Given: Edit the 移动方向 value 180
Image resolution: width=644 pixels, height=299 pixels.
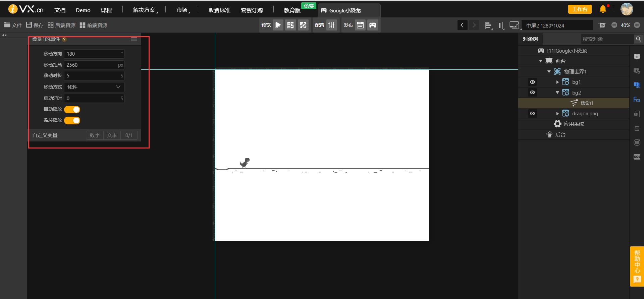Looking at the screenshot, I should [x=94, y=54].
